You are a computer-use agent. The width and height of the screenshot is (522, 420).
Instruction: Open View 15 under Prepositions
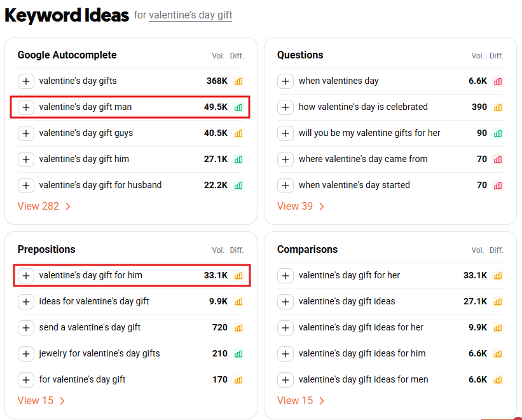41,400
